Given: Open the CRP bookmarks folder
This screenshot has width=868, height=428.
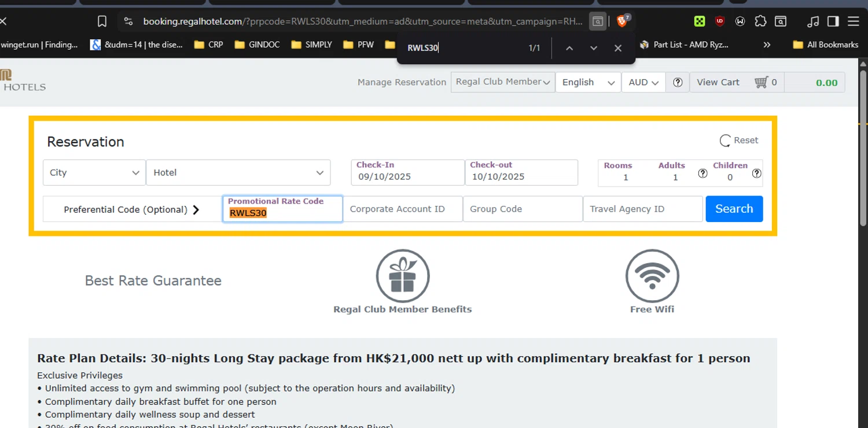Looking at the screenshot, I should click(x=208, y=45).
